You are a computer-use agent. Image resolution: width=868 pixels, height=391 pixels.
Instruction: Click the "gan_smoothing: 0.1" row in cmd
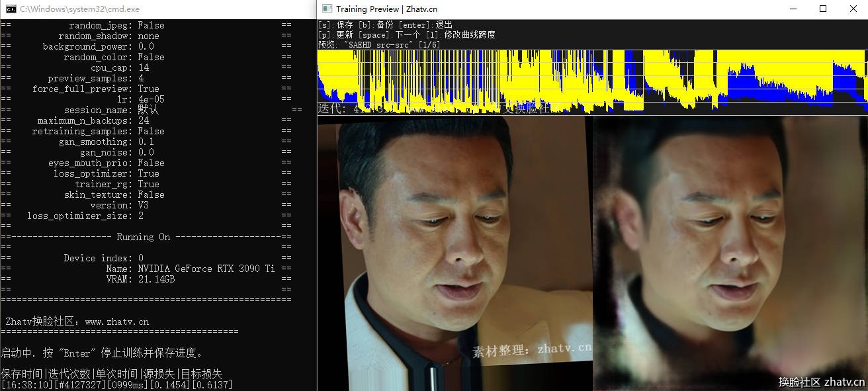pos(146,142)
